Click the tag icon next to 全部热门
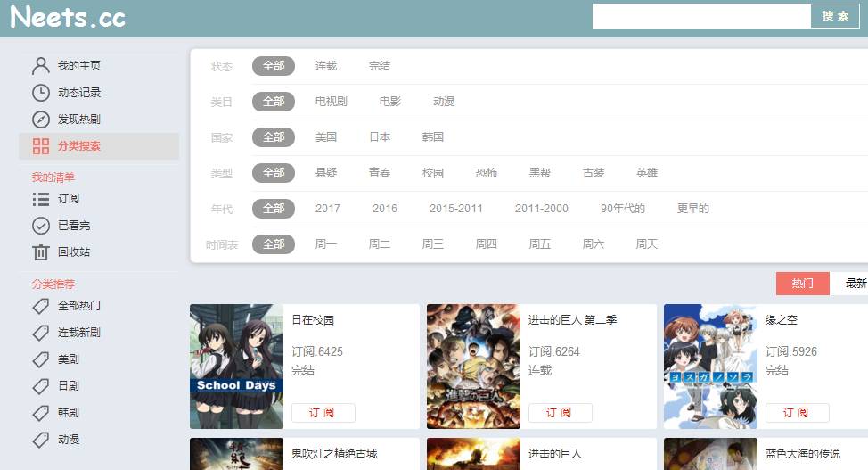Screen dimensions: 868x470 pyautogui.click(x=41, y=306)
